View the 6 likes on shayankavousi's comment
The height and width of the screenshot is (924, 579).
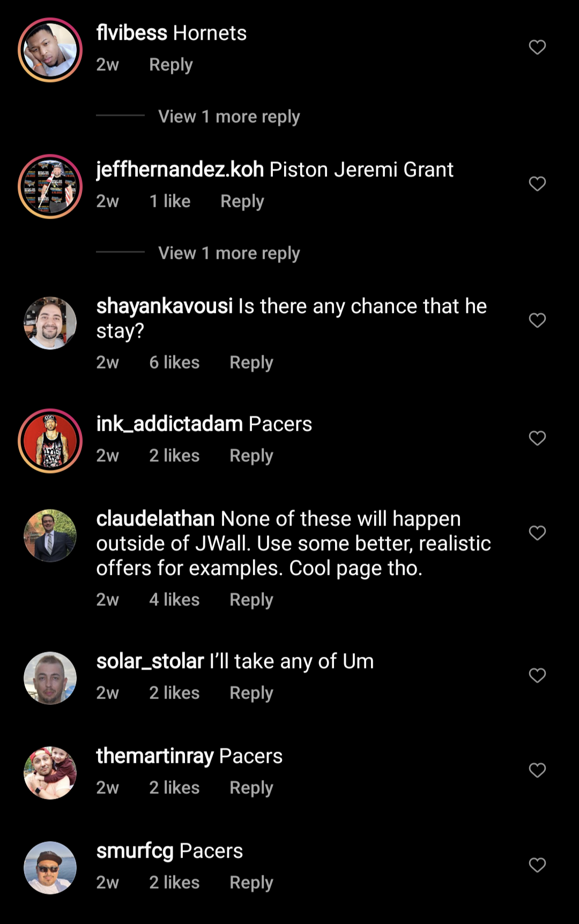tap(174, 363)
